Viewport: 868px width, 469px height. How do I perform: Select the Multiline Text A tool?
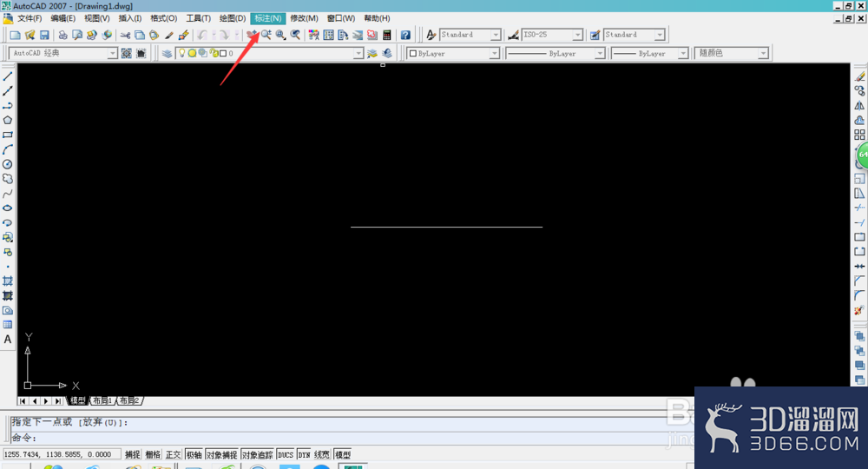(8, 340)
